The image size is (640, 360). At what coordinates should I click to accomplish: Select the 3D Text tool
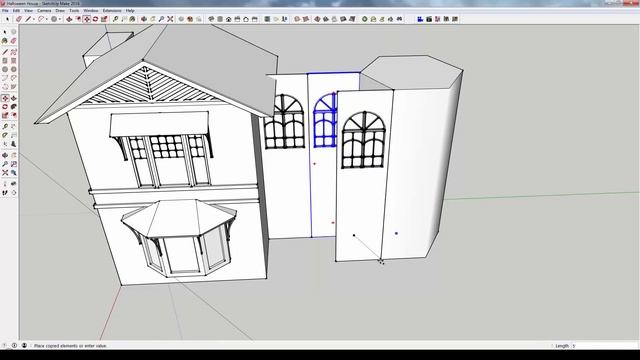13,144
